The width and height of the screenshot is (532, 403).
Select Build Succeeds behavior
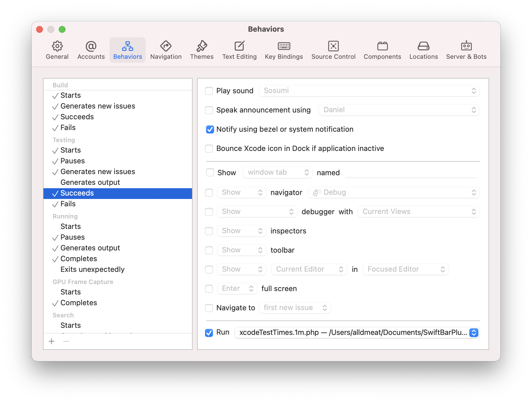118,117
